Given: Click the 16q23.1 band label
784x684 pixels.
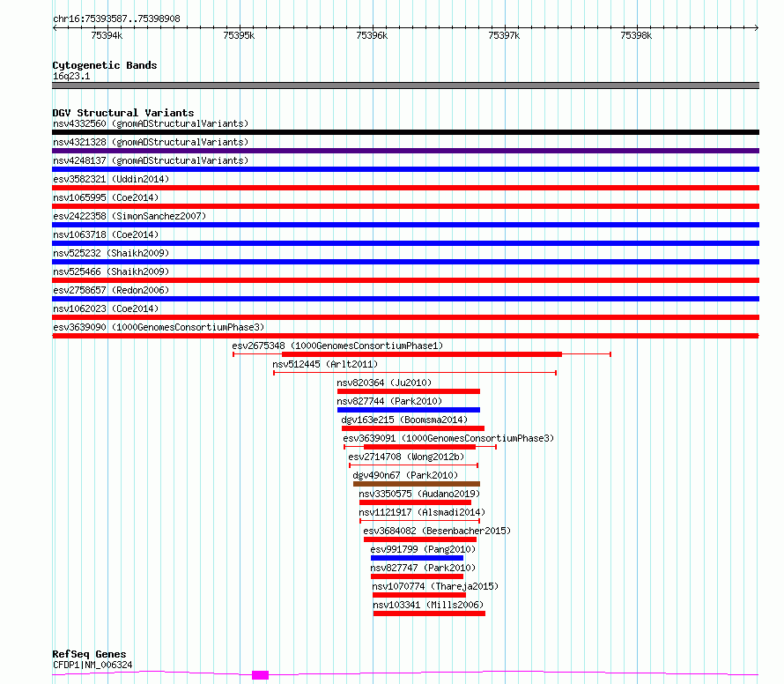Looking at the screenshot, I should point(71,76).
